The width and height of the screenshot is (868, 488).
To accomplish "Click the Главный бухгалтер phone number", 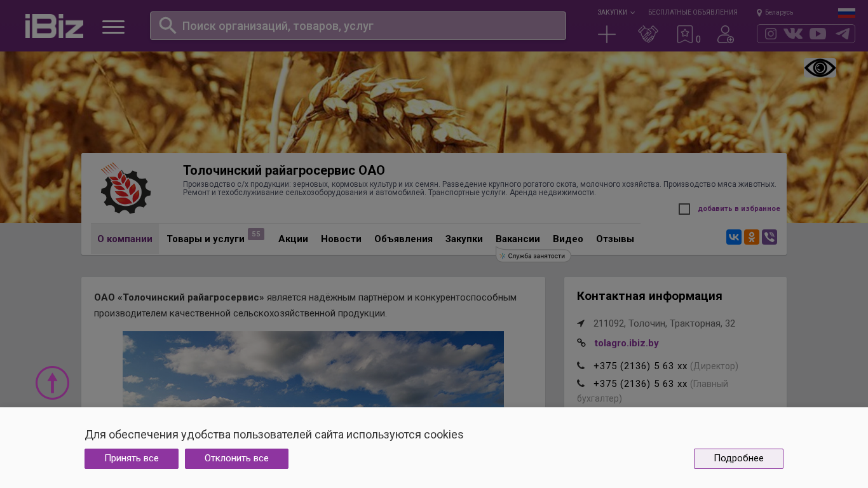I will coord(641,384).
